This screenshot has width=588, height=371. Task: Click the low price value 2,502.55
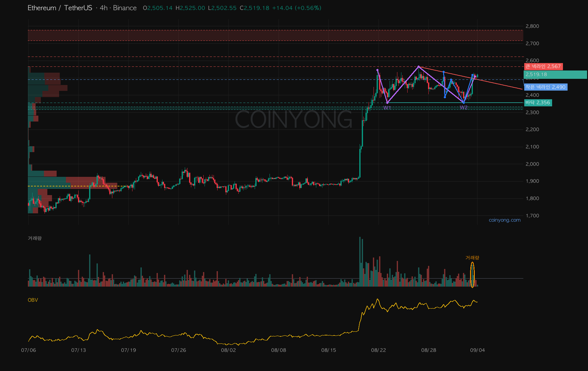[224, 8]
